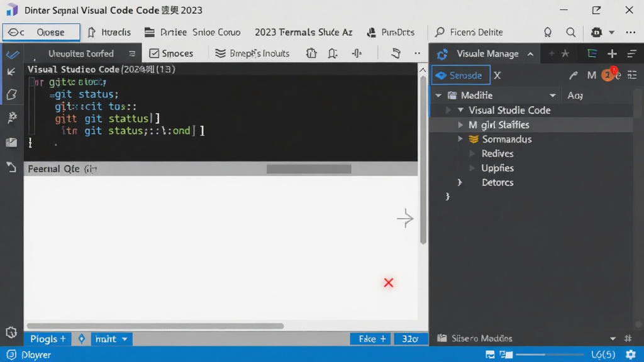The width and height of the screenshot is (644, 362).
Task: Click the undo-arrow icon in the editor toolbar
Action: pos(396,53)
